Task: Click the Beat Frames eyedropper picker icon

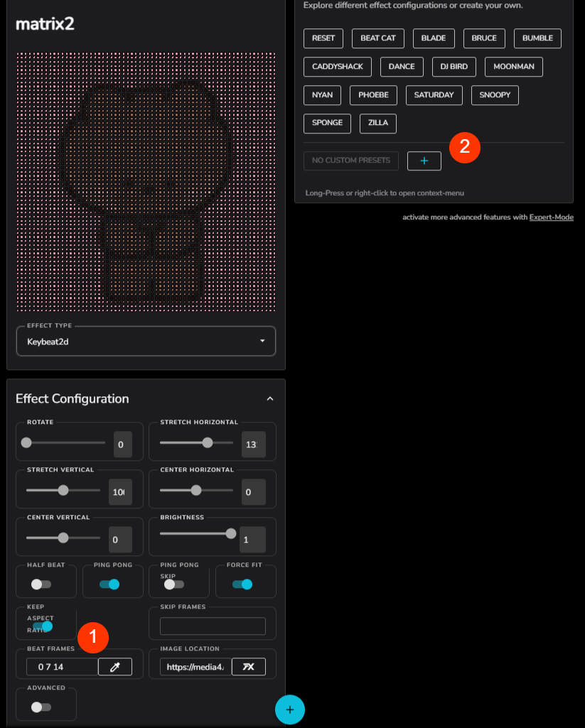Action: tap(114, 667)
